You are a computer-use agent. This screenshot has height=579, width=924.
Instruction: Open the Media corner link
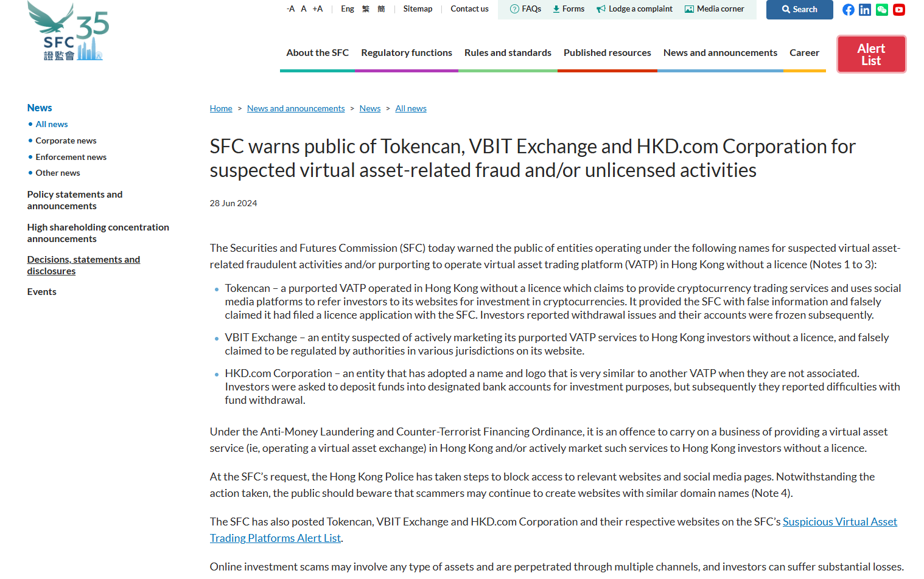coord(714,9)
